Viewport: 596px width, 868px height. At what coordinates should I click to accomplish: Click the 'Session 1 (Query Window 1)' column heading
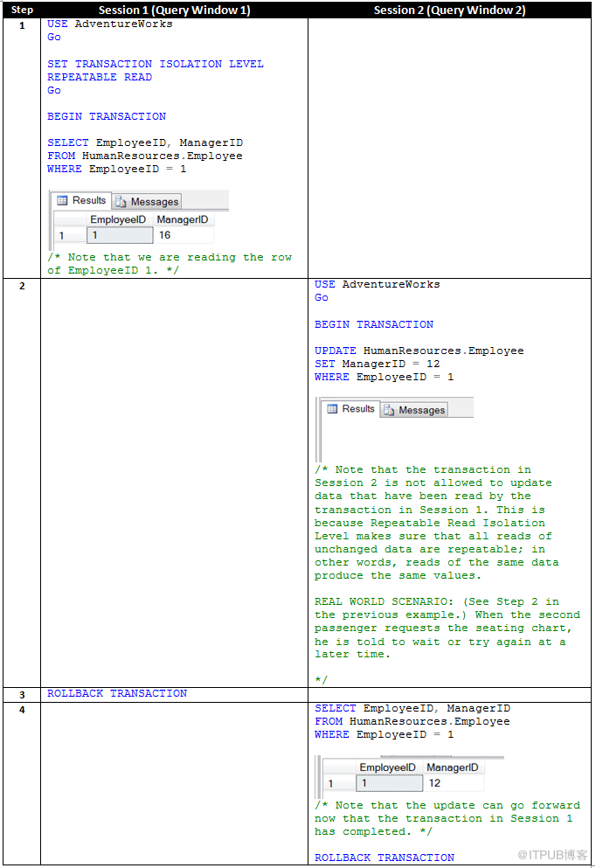tap(174, 10)
